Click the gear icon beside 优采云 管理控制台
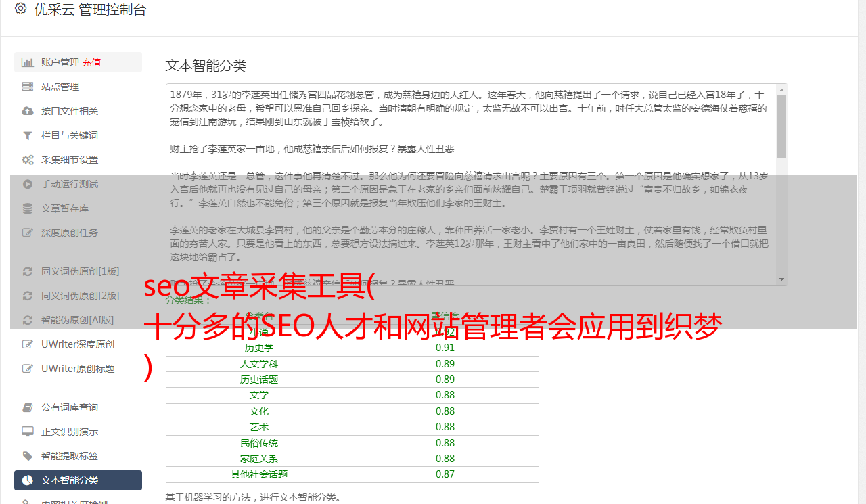Screen dimensions: 866x504 click(20, 9)
